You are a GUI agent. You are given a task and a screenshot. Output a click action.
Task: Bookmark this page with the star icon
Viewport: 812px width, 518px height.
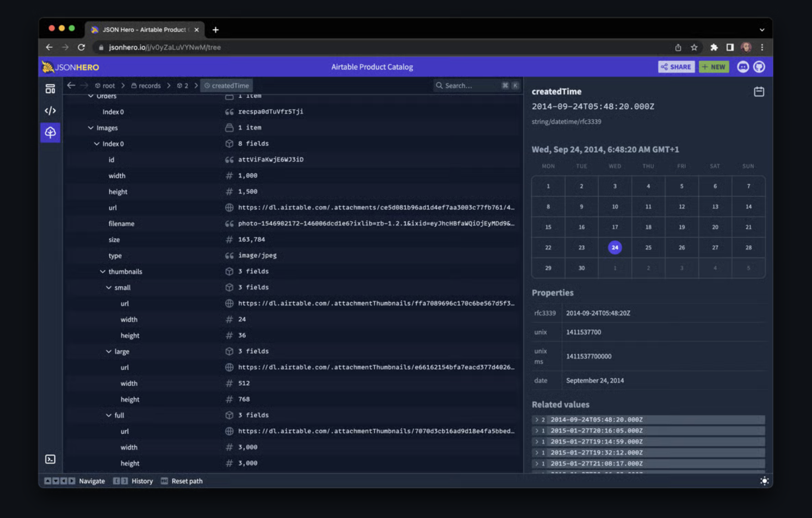point(694,47)
